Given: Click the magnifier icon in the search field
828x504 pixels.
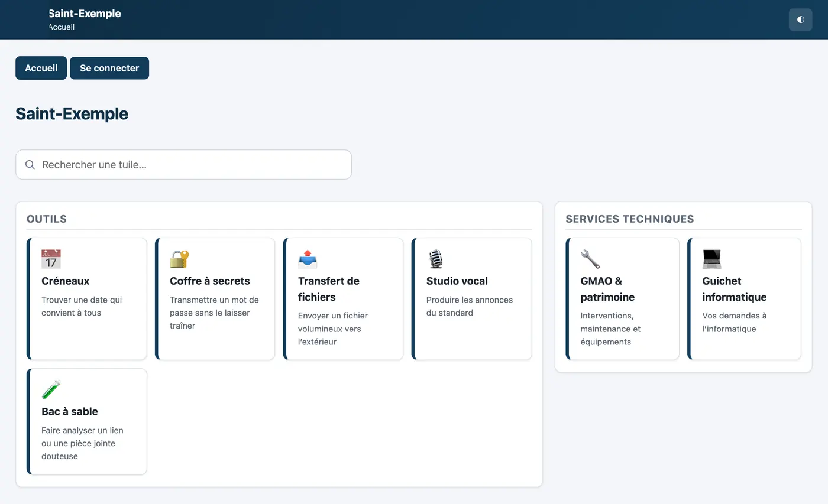Looking at the screenshot, I should tap(30, 165).
